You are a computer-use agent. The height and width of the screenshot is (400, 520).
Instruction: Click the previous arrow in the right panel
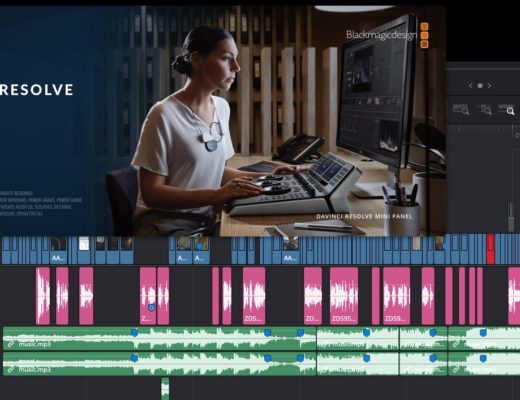[471, 86]
